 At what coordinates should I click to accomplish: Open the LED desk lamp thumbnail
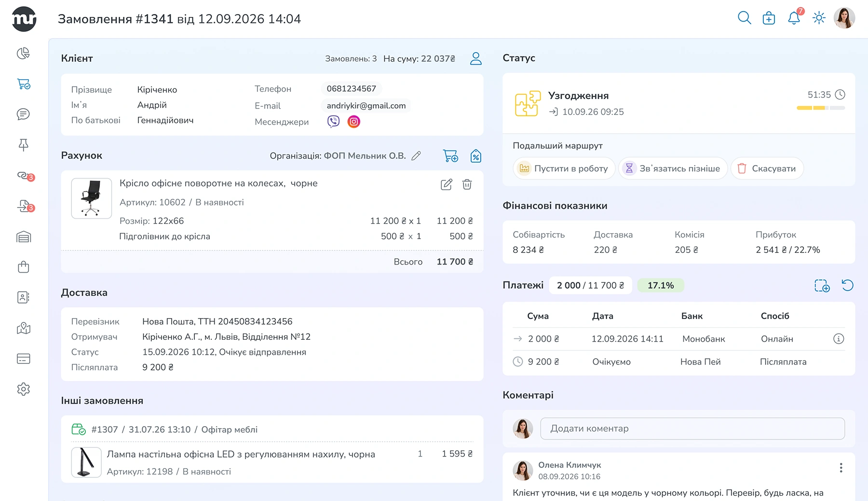(86, 462)
